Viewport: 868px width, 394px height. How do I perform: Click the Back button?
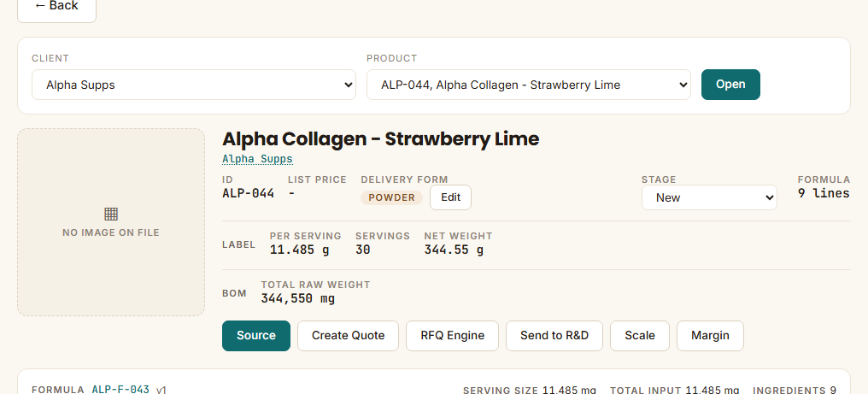point(56,7)
